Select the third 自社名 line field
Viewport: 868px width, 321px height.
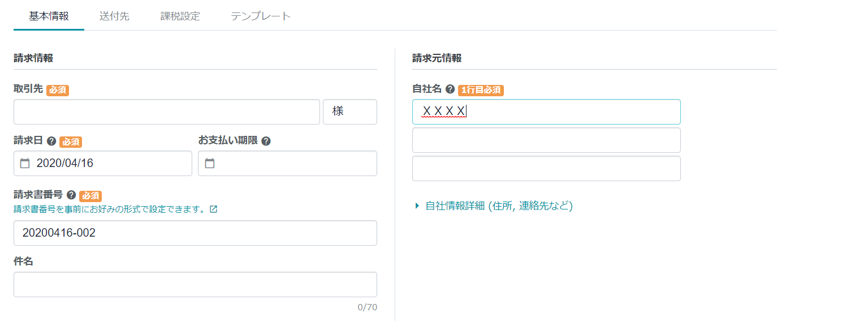[x=546, y=168]
